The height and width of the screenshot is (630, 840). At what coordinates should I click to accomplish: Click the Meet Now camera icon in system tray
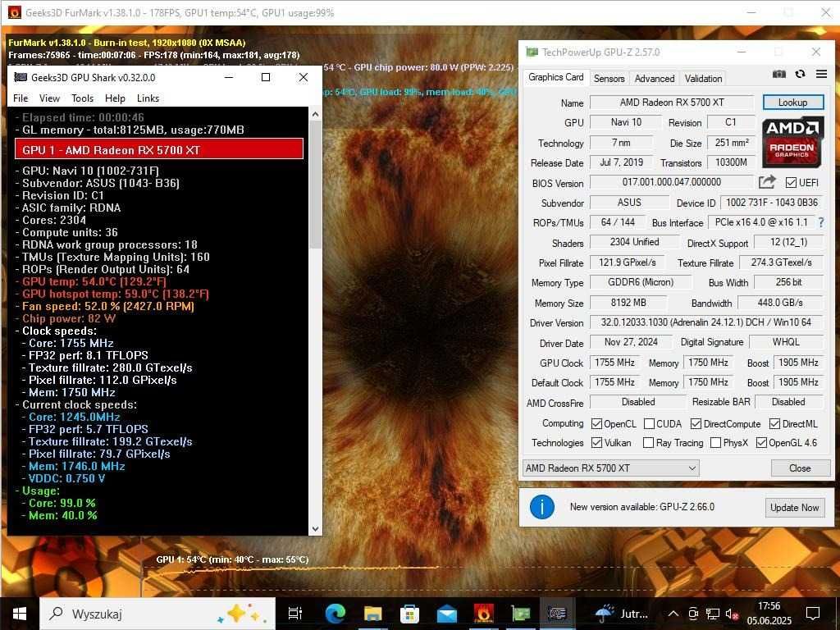click(x=692, y=614)
